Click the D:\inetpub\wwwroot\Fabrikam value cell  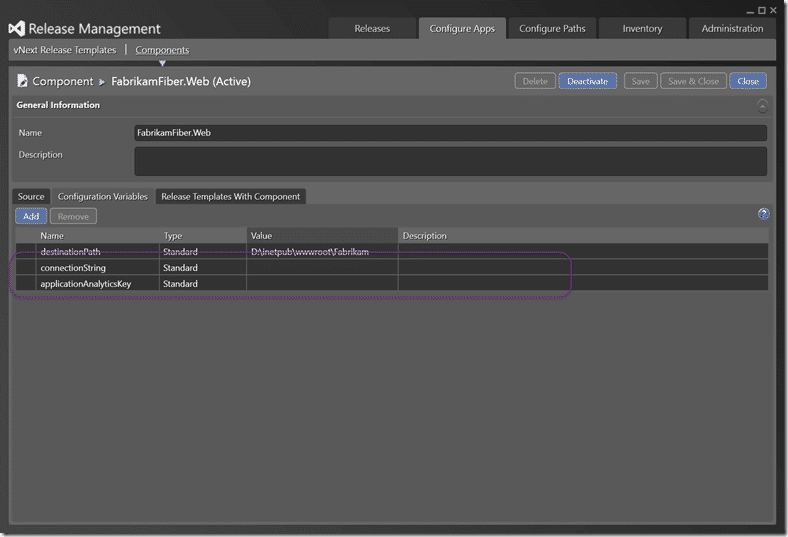click(322, 252)
